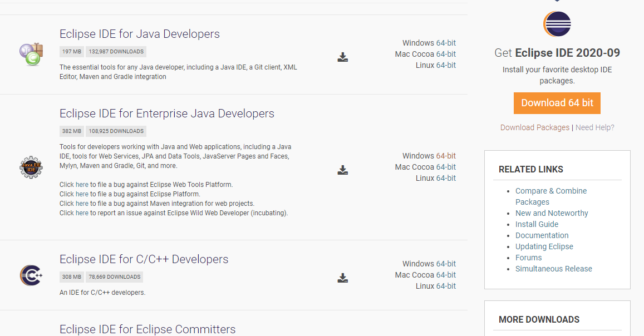The height and width of the screenshot is (336, 644).
Task: Click 'An IDE for C/C++ developers.' description
Action: (102, 293)
